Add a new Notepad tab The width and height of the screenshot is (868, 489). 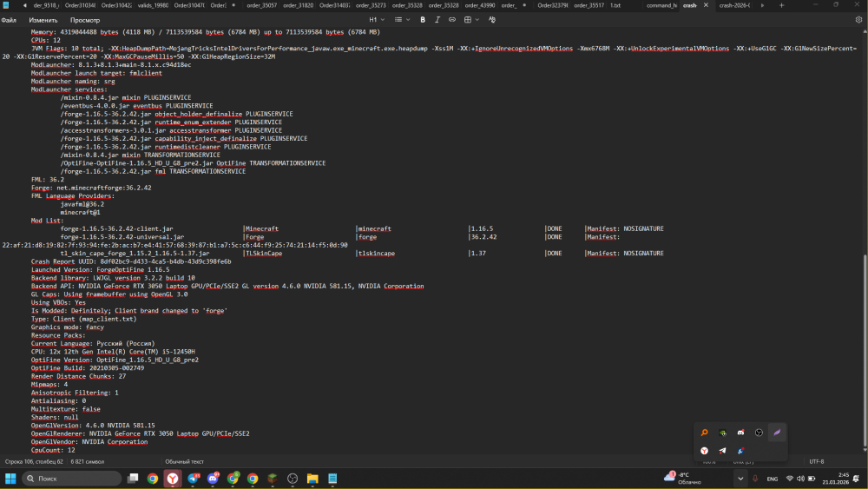782,5
